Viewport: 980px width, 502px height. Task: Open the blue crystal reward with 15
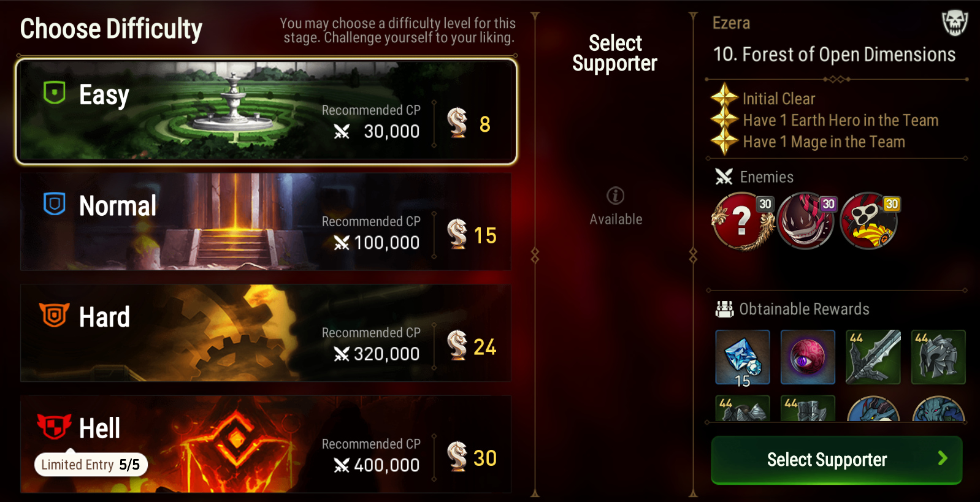(x=743, y=357)
